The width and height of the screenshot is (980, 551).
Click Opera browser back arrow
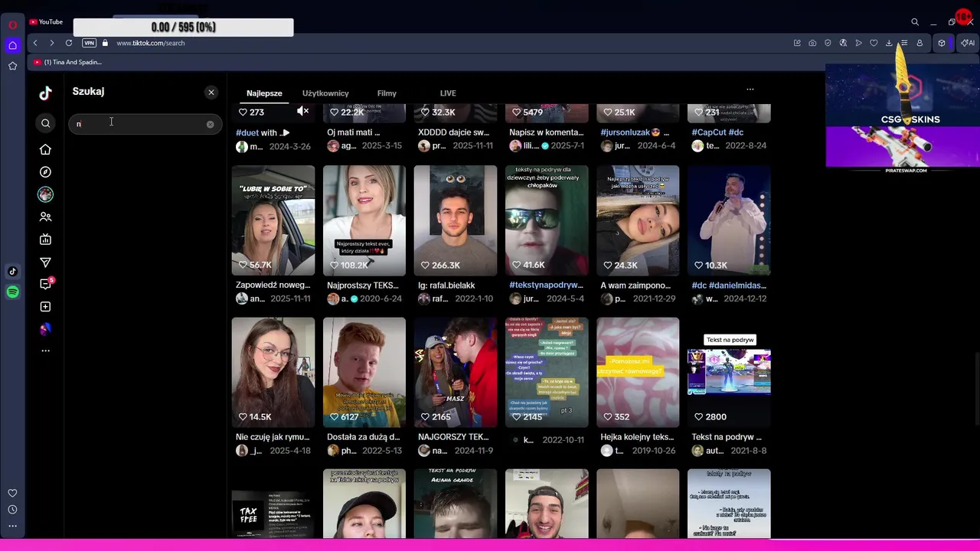(x=35, y=43)
